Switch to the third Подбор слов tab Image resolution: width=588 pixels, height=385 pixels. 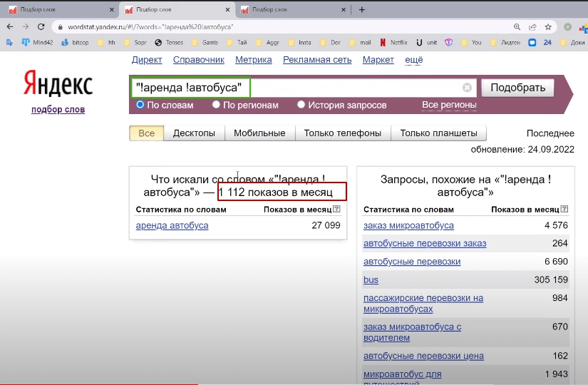(291, 10)
